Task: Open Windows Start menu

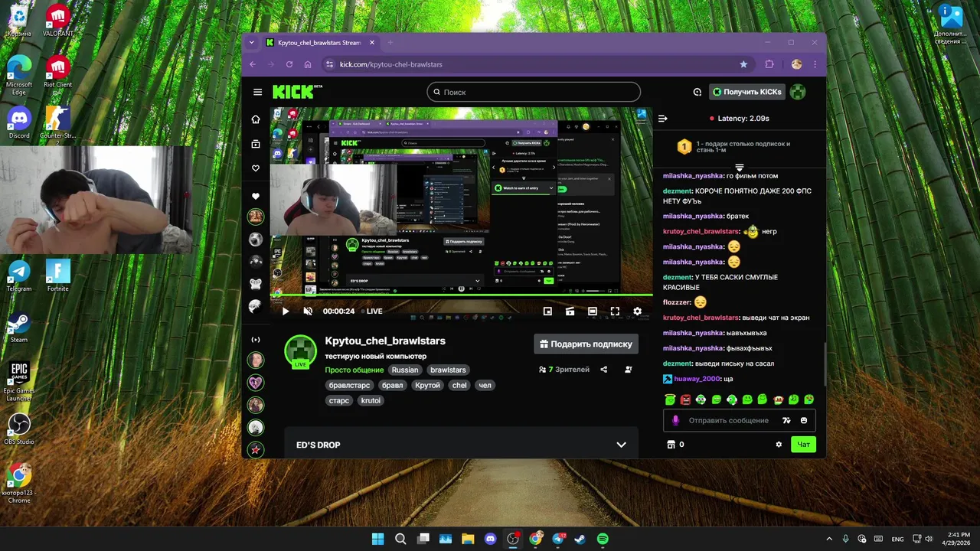Action: [378, 539]
